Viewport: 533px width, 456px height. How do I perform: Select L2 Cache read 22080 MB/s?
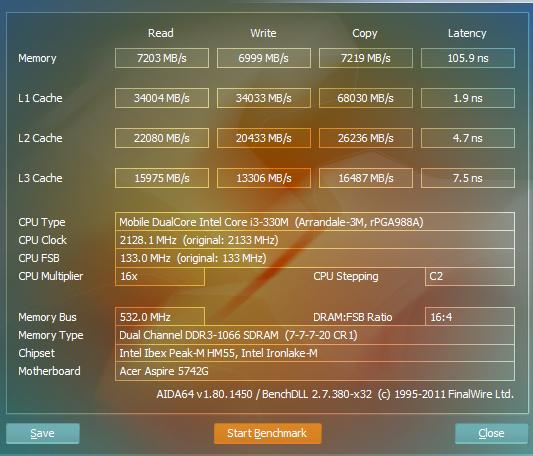click(x=162, y=138)
